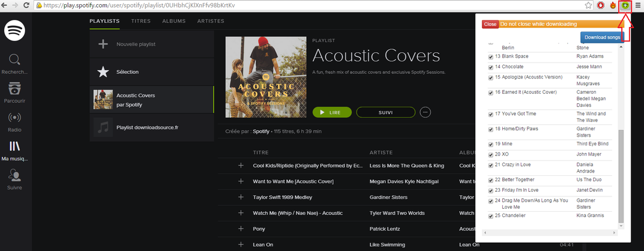This screenshot has width=644, height=251.
Task: Open the Chrome hamburger menu
Action: point(638,5)
